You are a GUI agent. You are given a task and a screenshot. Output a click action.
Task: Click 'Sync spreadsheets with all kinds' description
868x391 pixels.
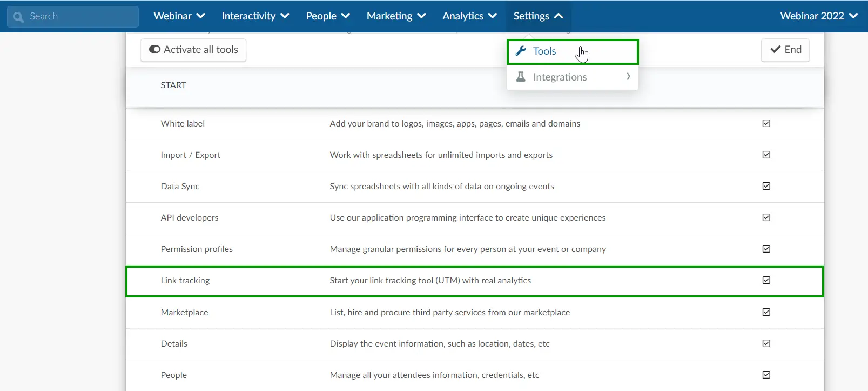442,187
